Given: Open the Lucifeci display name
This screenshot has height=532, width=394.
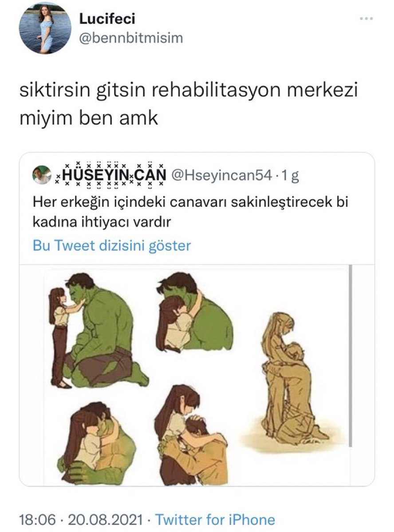Looking at the screenshot, I should tap(107, 19).
